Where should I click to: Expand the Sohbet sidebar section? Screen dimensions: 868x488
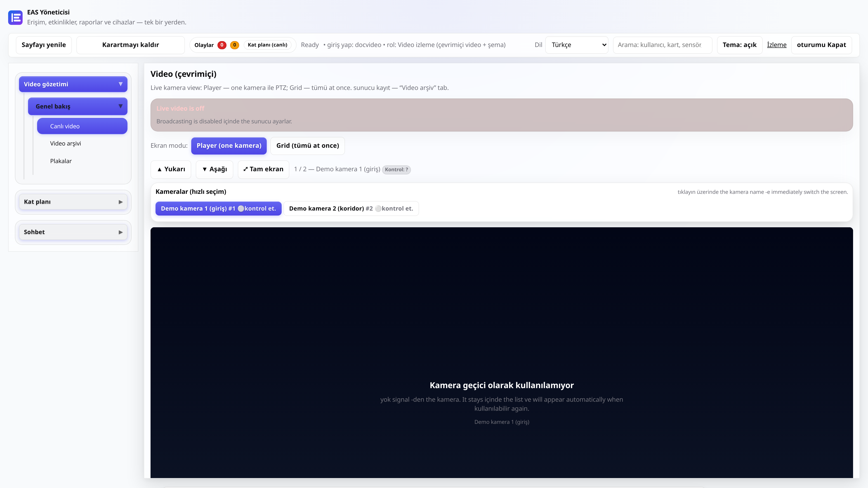click(73, 232)
